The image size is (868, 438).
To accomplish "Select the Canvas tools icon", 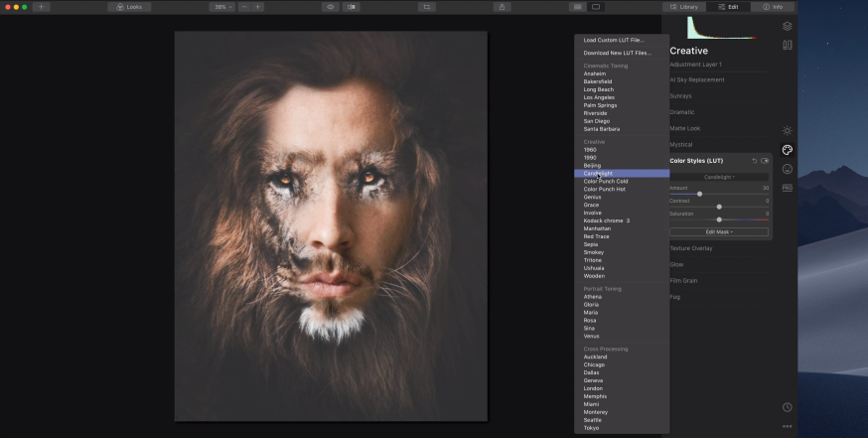I will pyautogui.click(x=787, y=45).
